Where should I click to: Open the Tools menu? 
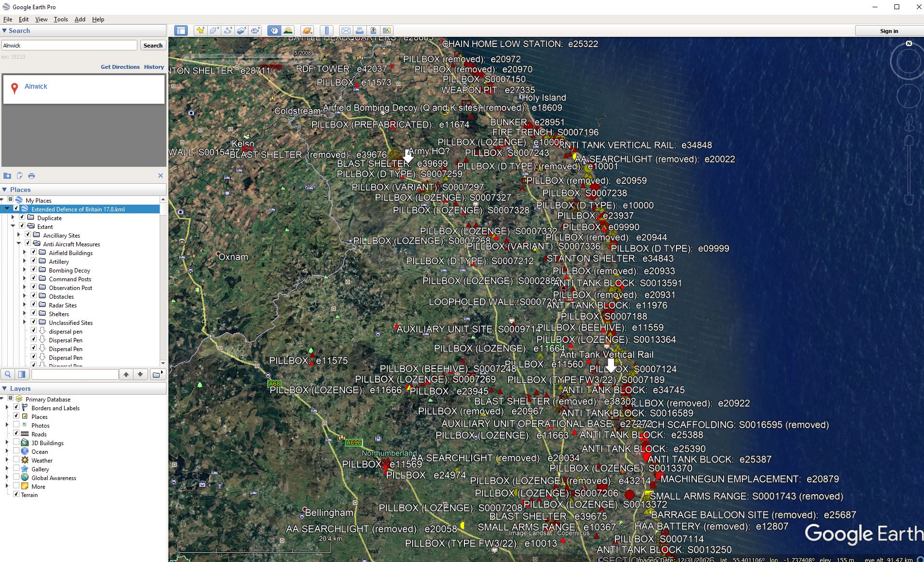[61, 19]
